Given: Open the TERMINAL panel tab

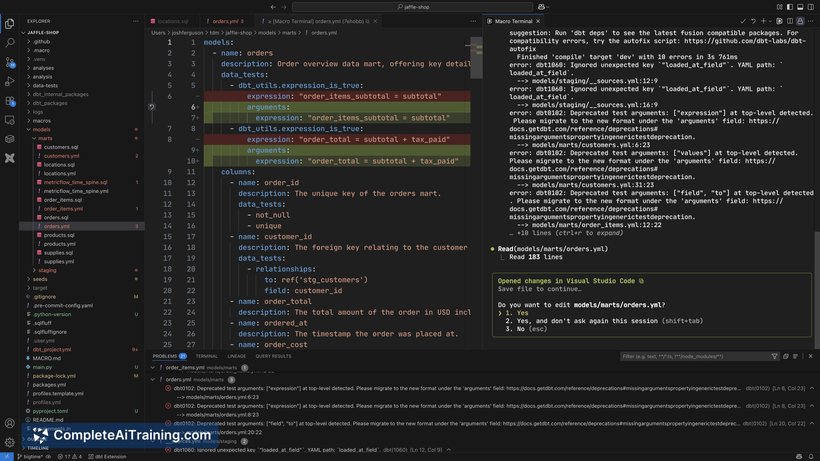Looking at the screenshot, I should tap(207, 356).
